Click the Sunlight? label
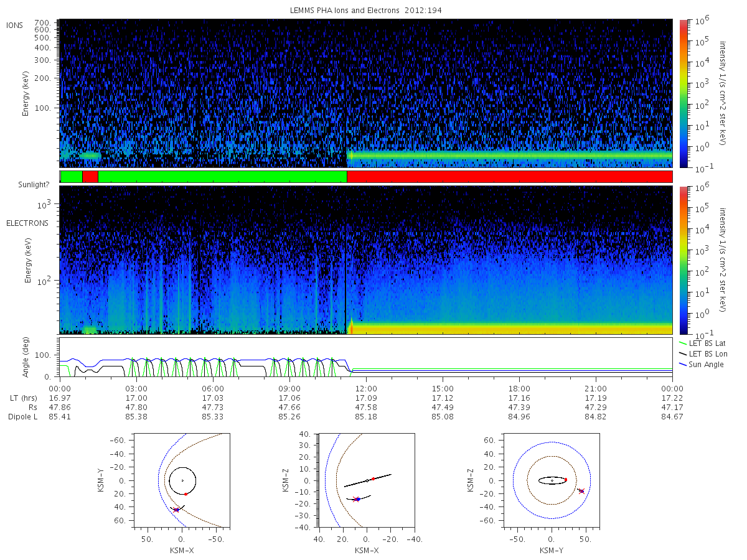747x560 pixels. (29, 185)
